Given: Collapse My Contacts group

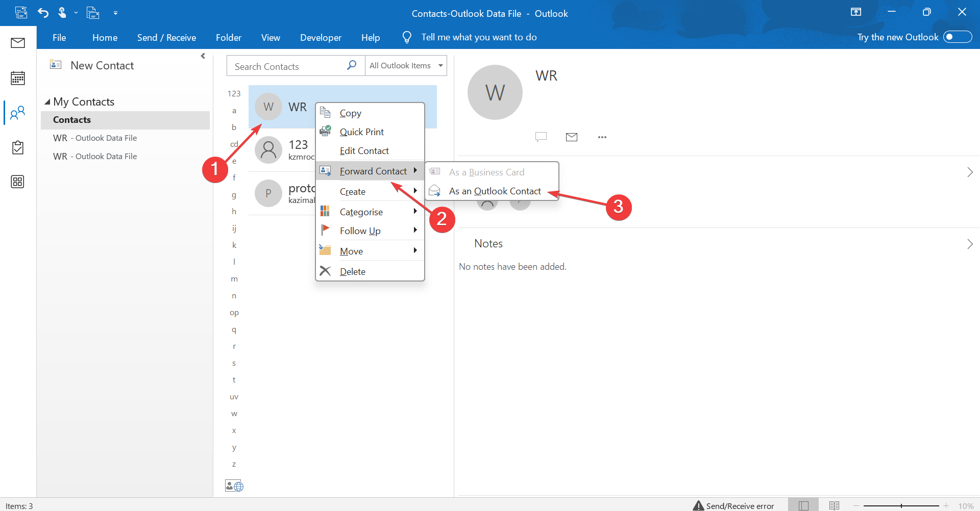Looking at the screenshot, I should (47, 102).
